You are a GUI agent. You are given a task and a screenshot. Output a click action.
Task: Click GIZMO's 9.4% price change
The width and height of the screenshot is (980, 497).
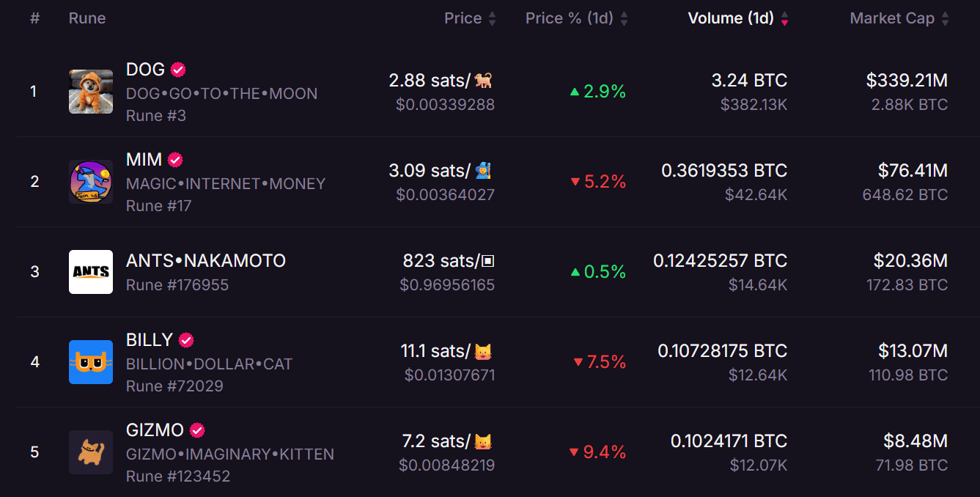tap(604, 452)
